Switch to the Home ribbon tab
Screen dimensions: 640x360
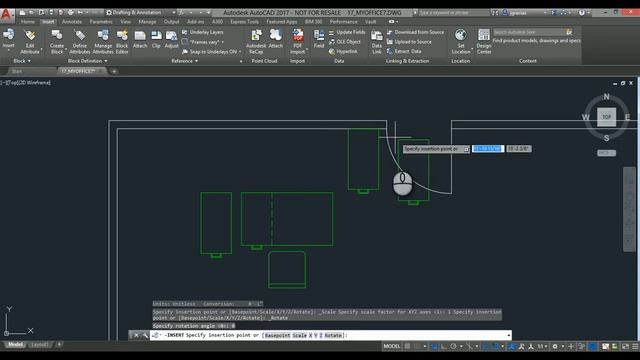pos(28,22)
